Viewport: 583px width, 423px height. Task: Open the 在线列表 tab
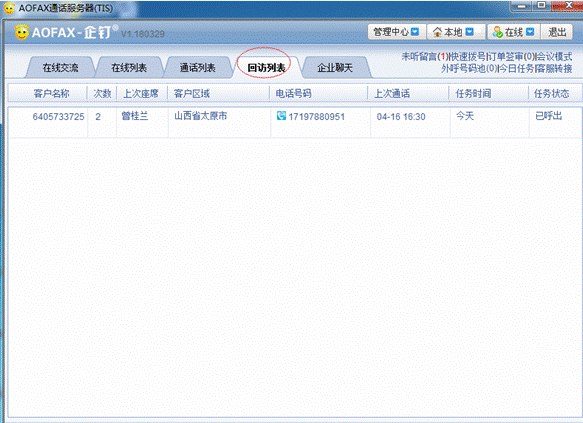click(x=129, y=68)
